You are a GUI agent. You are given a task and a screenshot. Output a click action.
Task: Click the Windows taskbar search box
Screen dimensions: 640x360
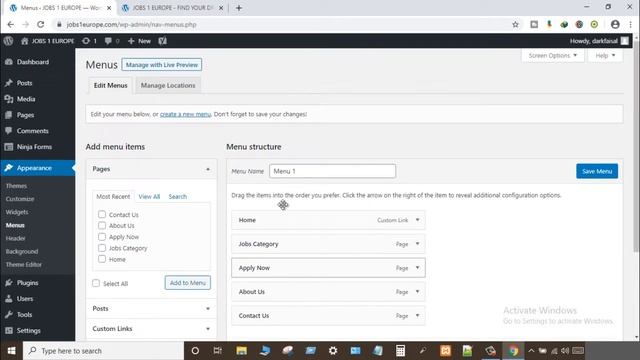click(104, 351)
